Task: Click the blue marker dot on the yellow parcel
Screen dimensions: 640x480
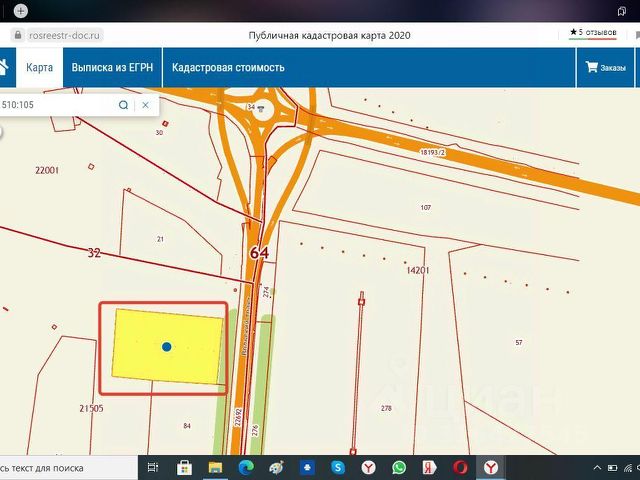Action: point(167,347)
